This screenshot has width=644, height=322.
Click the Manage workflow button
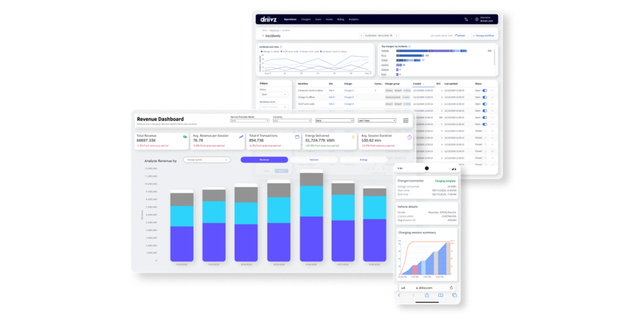point(484,36)
